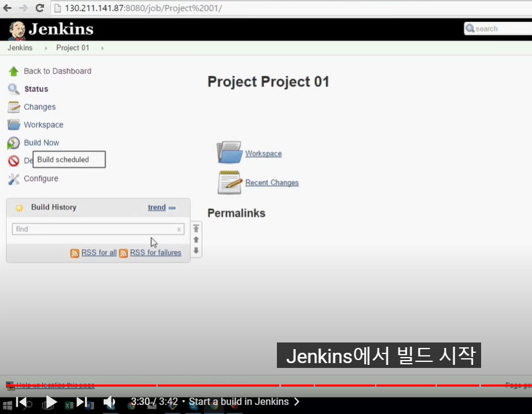This screenshot has height=414, width=532.
Task: Mute the video with the volume speaker icon
Action: [109, 402]
